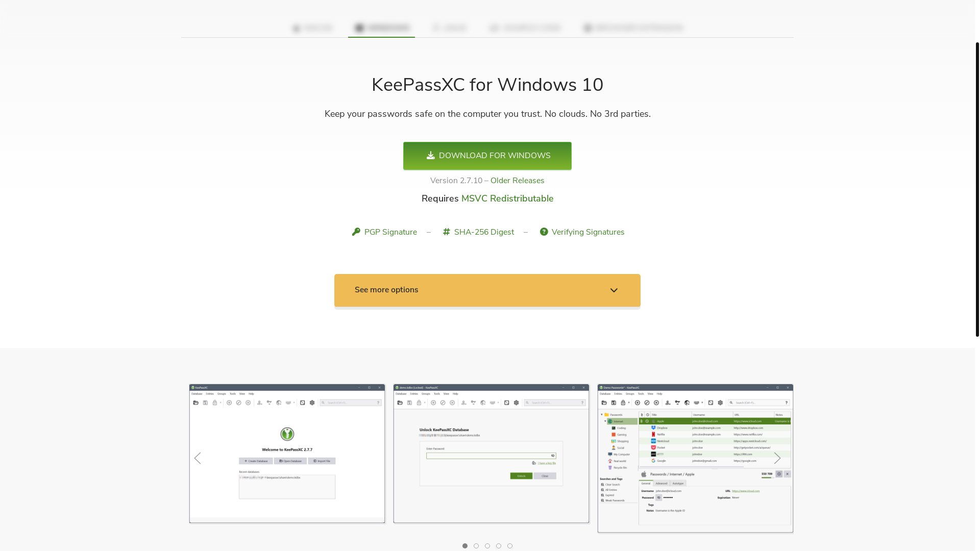Click the question mark icon beside Verifying Signatures
Screen dimensions: 980x551
point(544,232)
